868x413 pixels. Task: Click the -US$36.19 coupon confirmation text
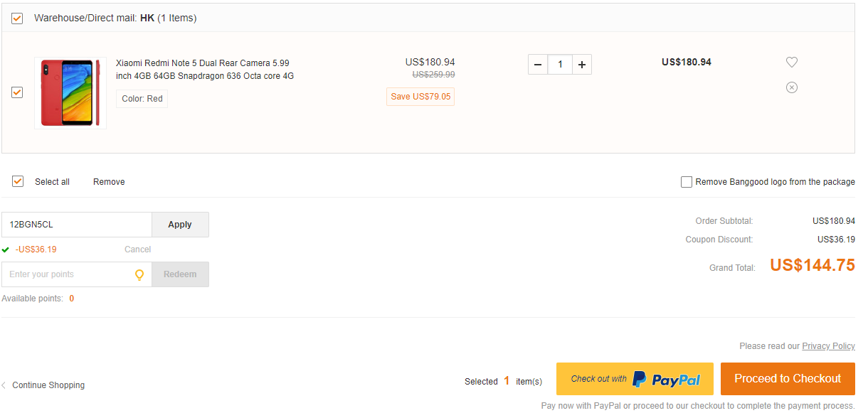pyautogui.click(x=36, y=250)
